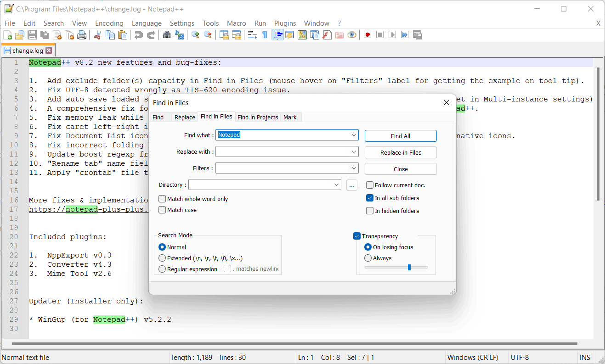Run macro multiple times icon
Screen dimensions: 605x364
pos(405,35)
